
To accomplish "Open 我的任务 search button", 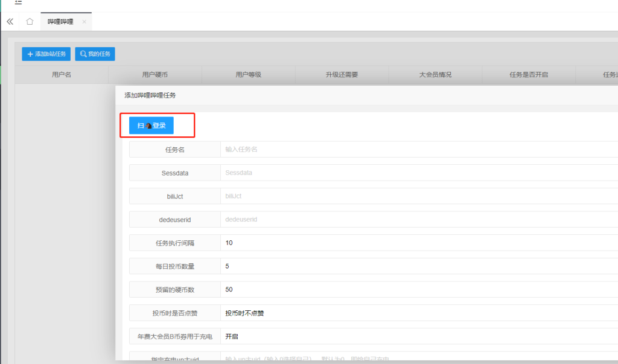I will 95,54.
